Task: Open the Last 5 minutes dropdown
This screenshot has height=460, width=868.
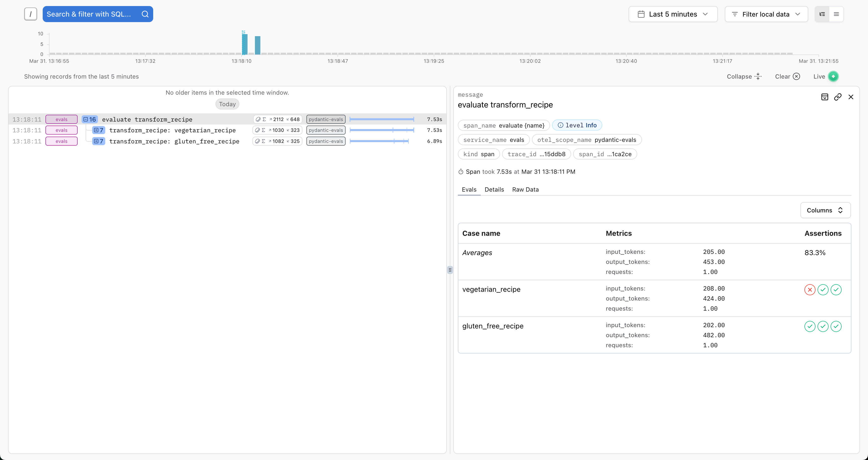Action: click(x=673, y=14)
